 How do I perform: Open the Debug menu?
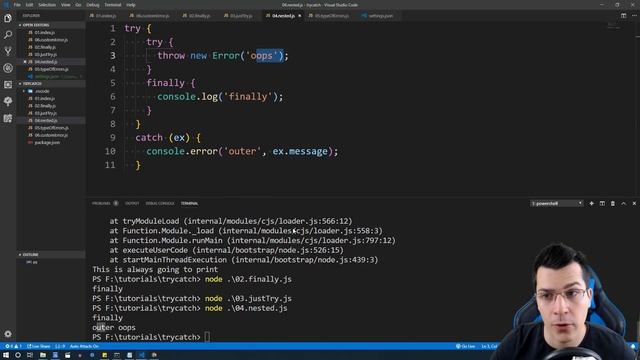point(93,5)
